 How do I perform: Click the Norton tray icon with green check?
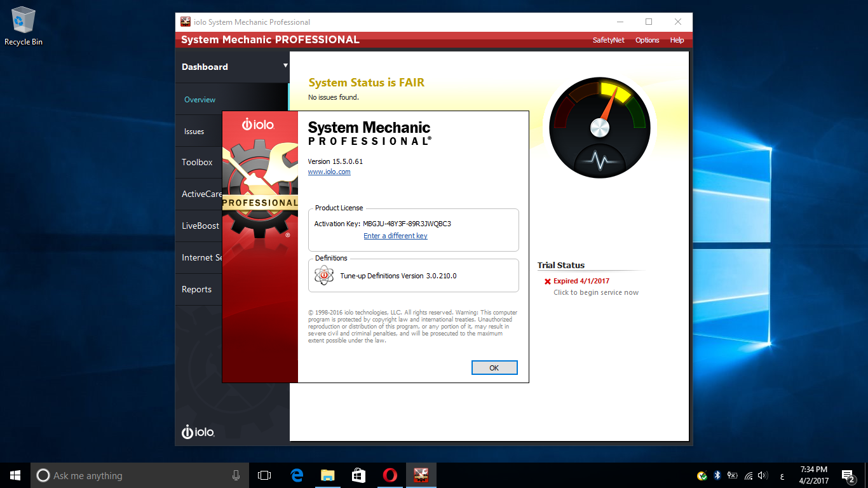(702, 475)
